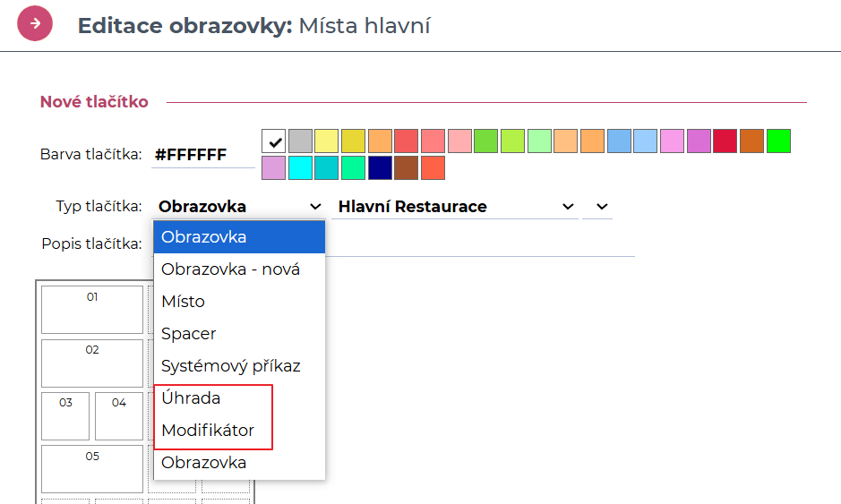Open the Typ tlačítka dropdown showing Obrazovka
The image size is (841, 504).
pyautogui.click(x=239, y=207)
